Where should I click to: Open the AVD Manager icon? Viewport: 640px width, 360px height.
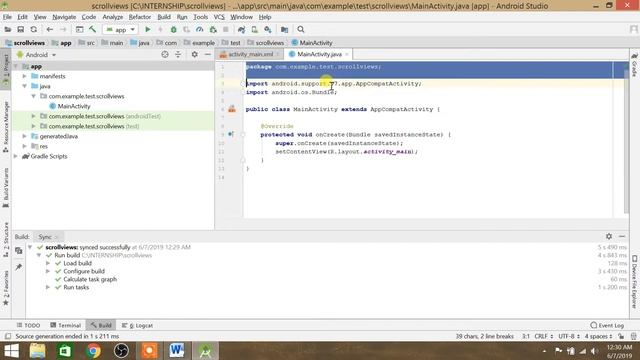coord(254,29)
